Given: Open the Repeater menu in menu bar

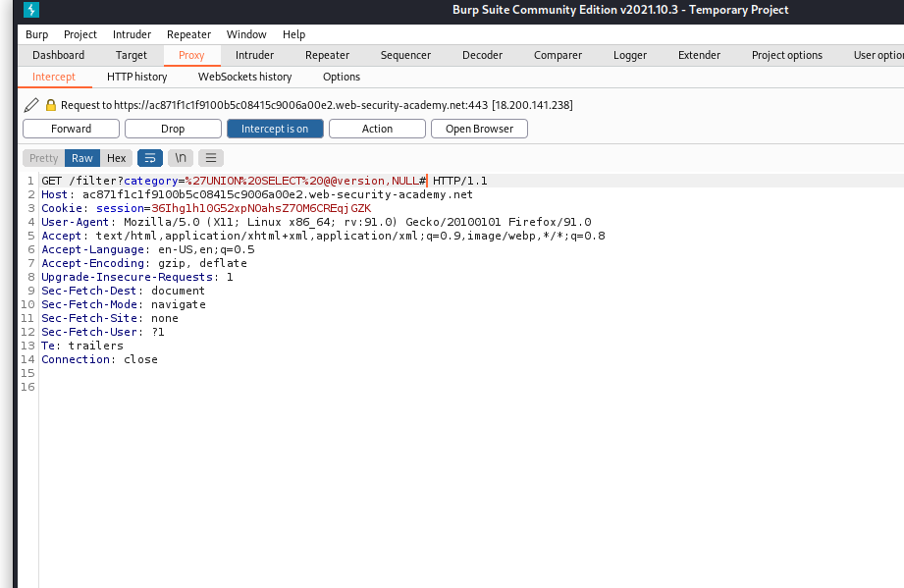Looking at the screenshot, I should coord(189,34).
